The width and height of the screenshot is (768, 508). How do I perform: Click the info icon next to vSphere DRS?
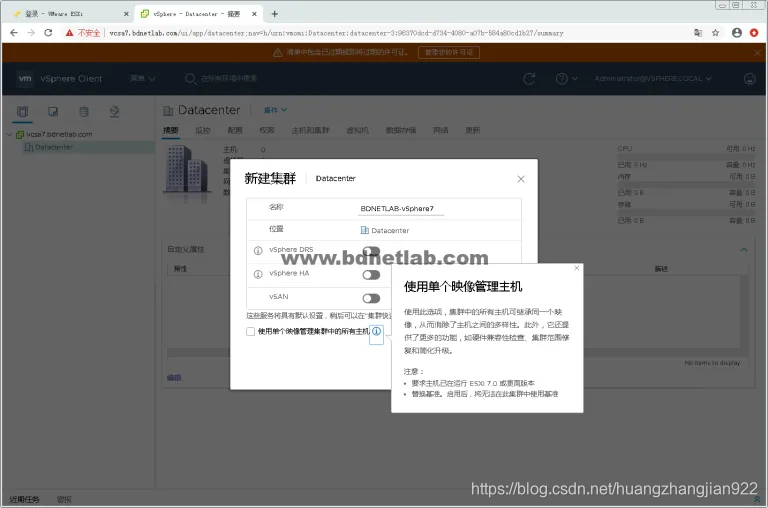click(258, 250)
